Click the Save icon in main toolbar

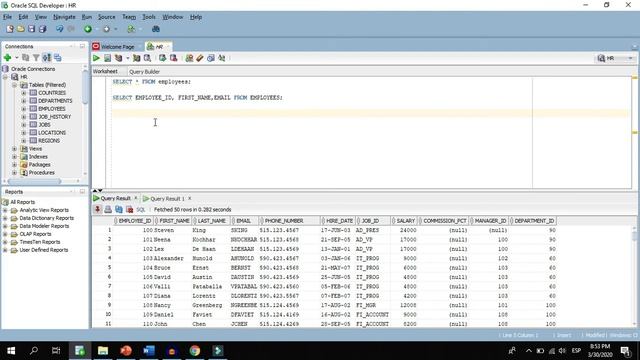[31, 29]
